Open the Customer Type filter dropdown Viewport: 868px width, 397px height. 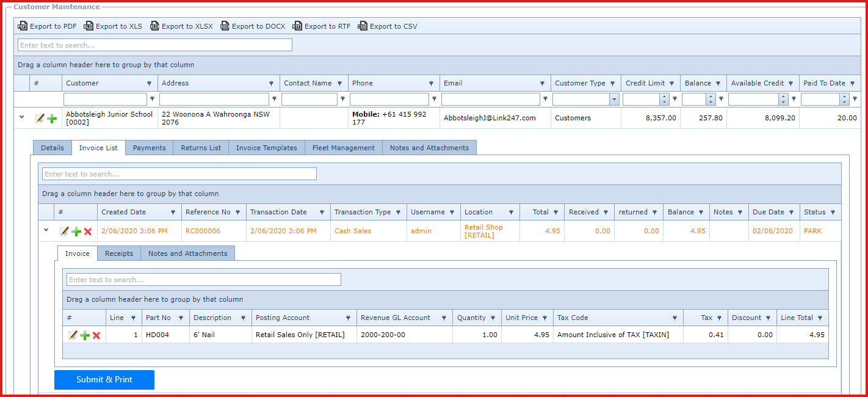614,100
